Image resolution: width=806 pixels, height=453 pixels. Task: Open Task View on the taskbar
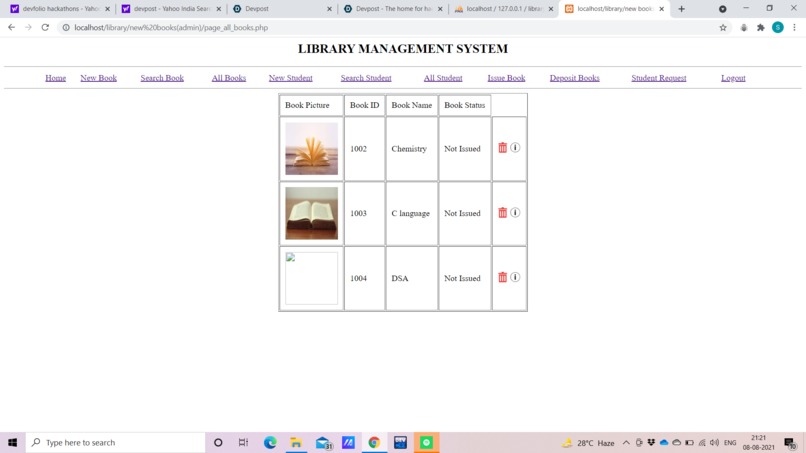click(243, 442)
